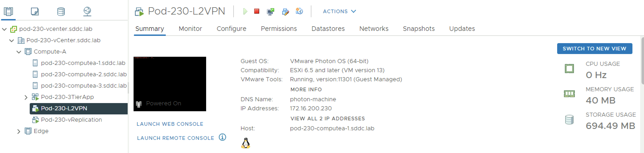Viewport: 644px width, 153px height.
Task: Switch to the Snapshots tab
Action: pyautogui.click(x=419, y=29)
